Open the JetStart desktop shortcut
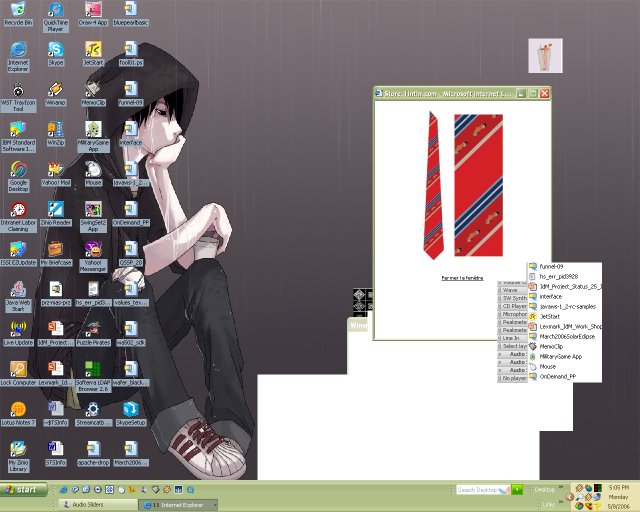640x512 pixels. point(93,53)
